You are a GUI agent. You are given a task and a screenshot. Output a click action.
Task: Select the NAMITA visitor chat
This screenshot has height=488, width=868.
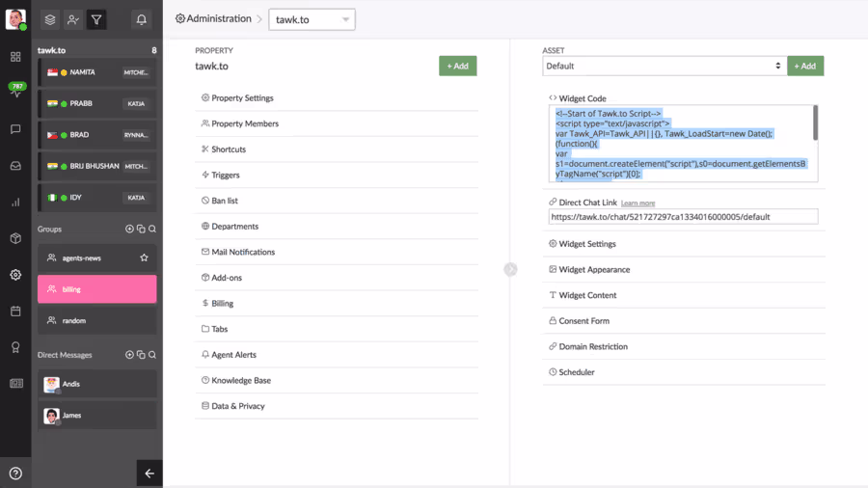(96, 72)
